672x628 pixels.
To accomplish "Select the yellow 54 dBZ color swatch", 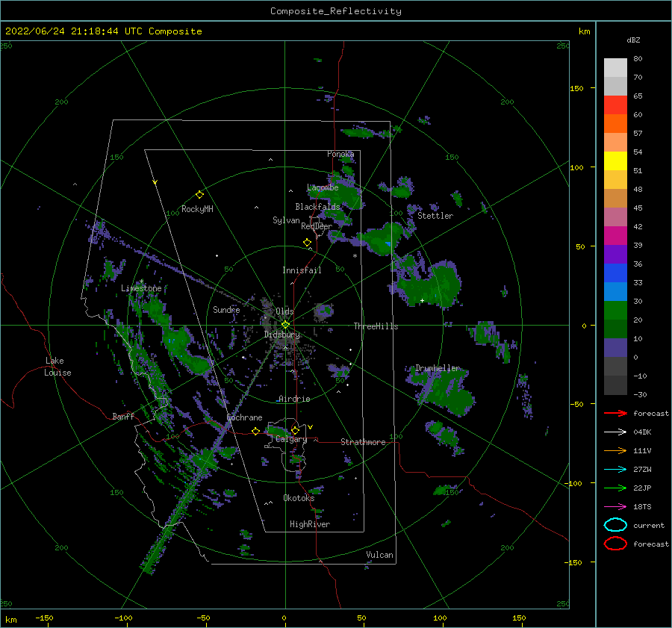I will coord(615,161).
